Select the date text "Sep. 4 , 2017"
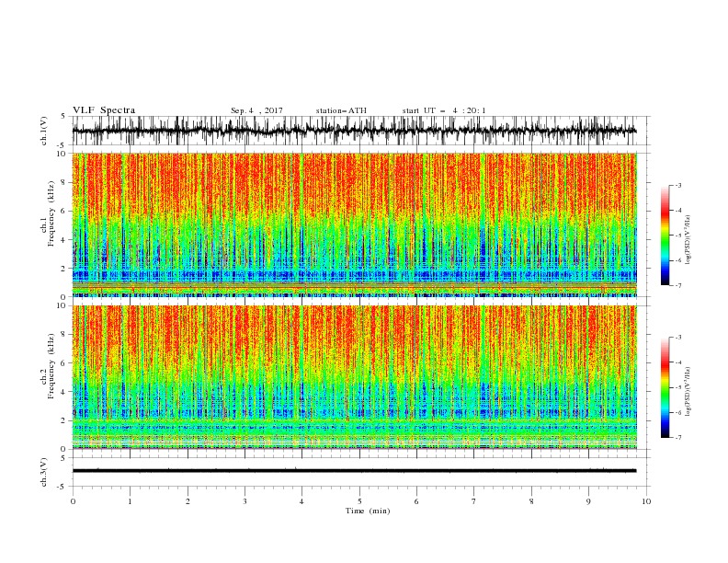Viewport: 728px width, 563px height. click(x=256, y=110)
